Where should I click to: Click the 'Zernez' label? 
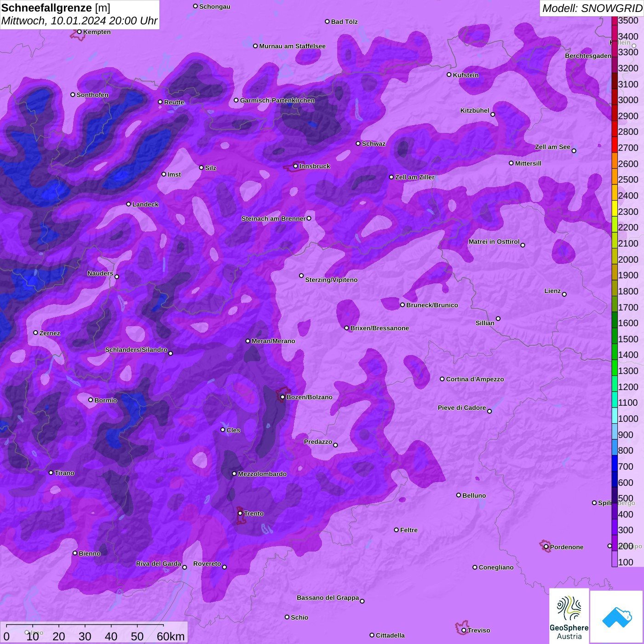point(50,333)
